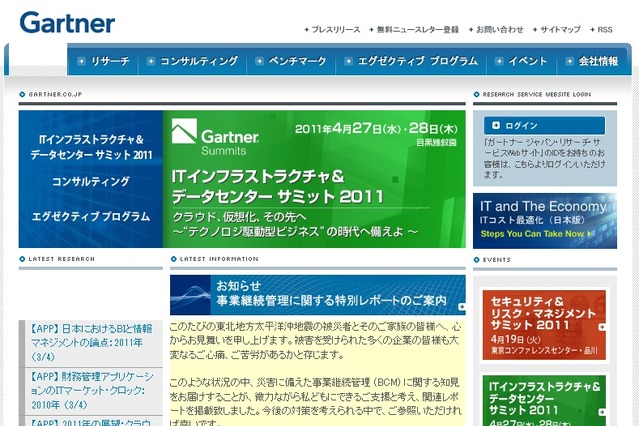Image resolution: width=639 pixels, height=426 pixels.
Task: Click the ログイン button
Action: pyautogui.click(x=544, y=126)
